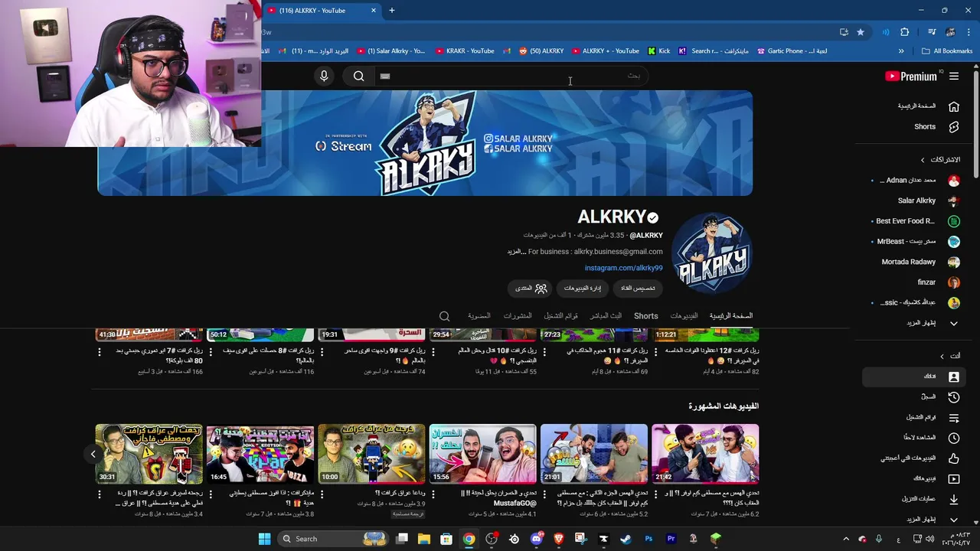Open MrBeast subscription in sidebar

click(914, 241)
